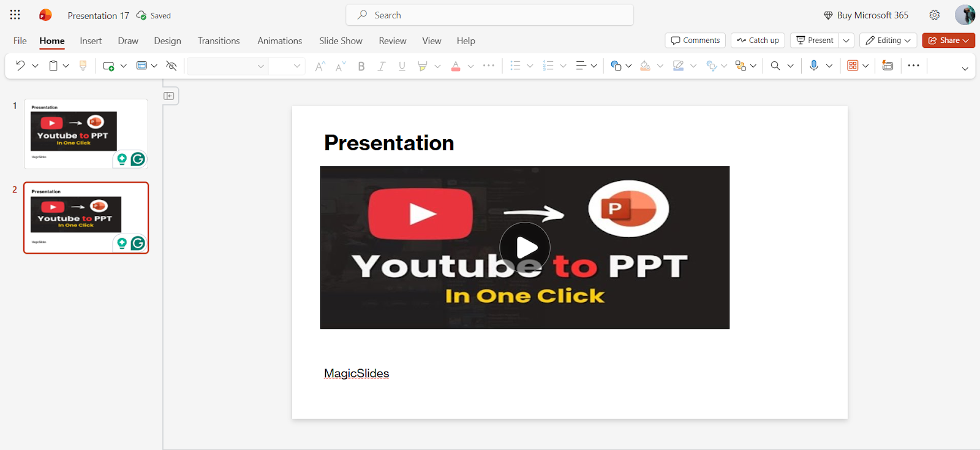
Task: Click the Comments button
Action: tap(695, 40)
